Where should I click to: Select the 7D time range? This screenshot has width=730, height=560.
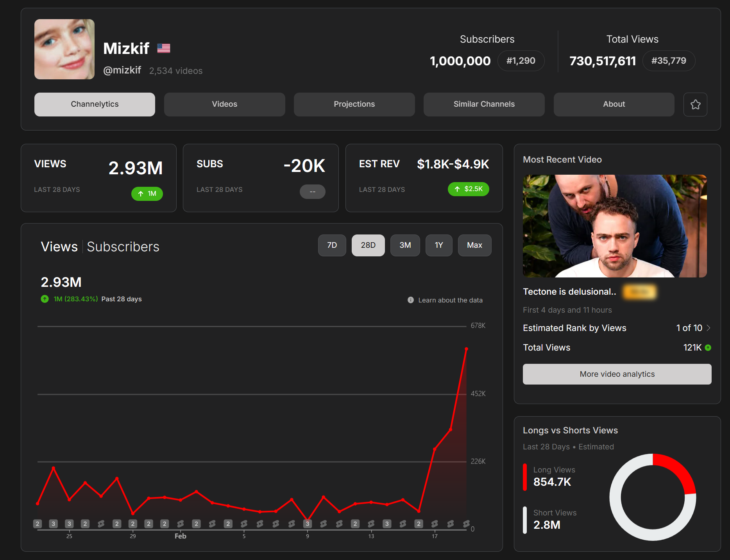[x=332, y=245]
